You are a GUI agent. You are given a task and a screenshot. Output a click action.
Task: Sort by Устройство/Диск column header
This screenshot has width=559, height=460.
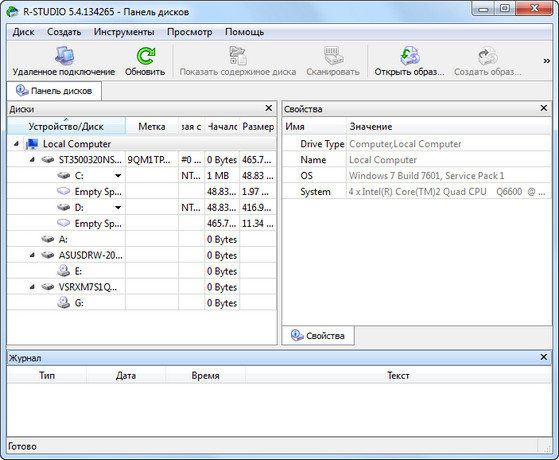click(66, 126)
